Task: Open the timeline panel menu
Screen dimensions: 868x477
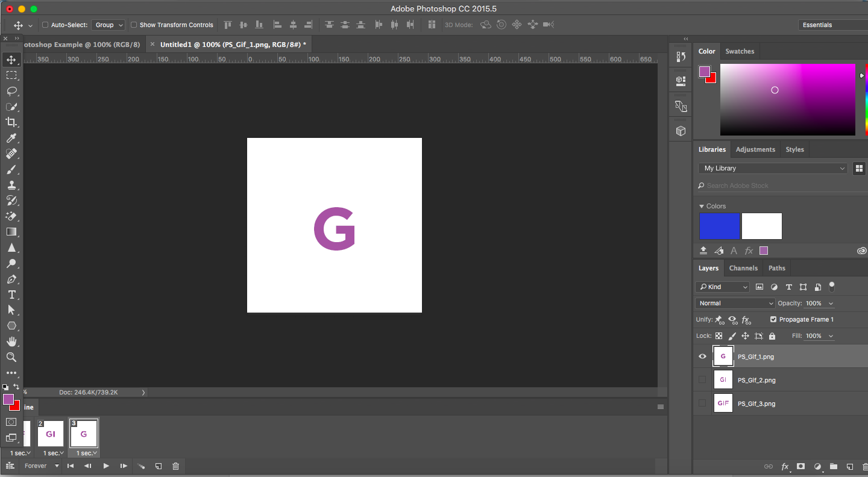Action: (661, 407)
